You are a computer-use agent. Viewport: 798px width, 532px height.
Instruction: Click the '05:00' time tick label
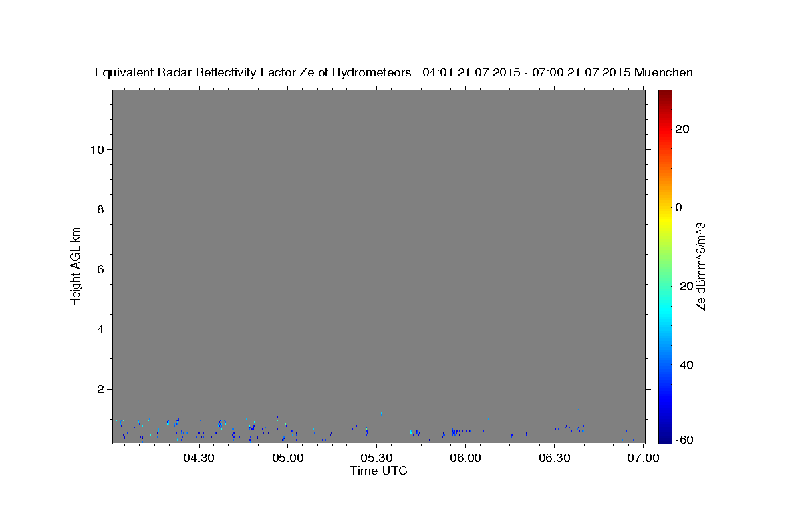(288, 458)
